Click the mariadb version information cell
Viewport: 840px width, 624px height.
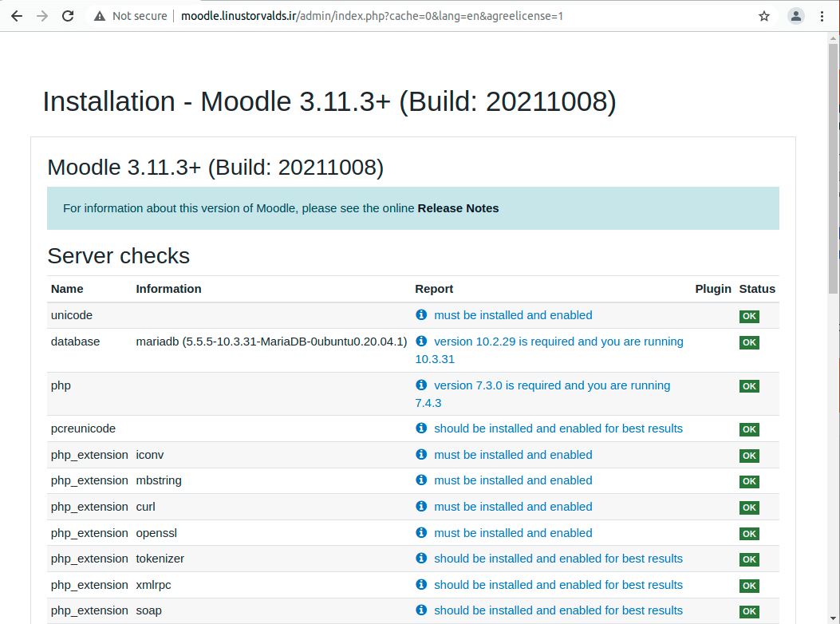(x=271, y=342)
